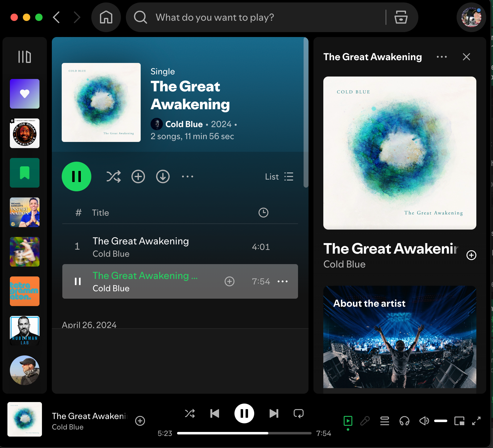Screen dimensions: 493x448
Task: Pause playback with the white button
Action: (244, 413)
